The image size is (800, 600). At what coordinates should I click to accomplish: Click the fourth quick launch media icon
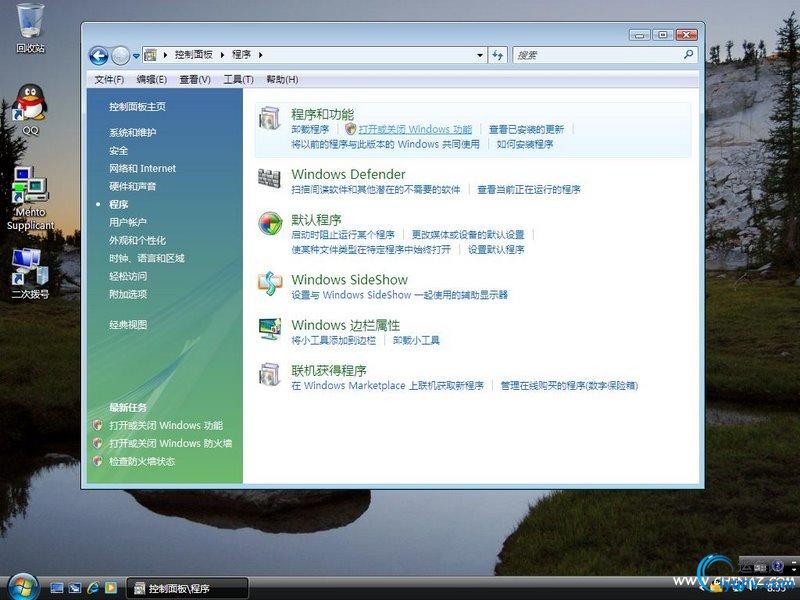click(111, 588)
